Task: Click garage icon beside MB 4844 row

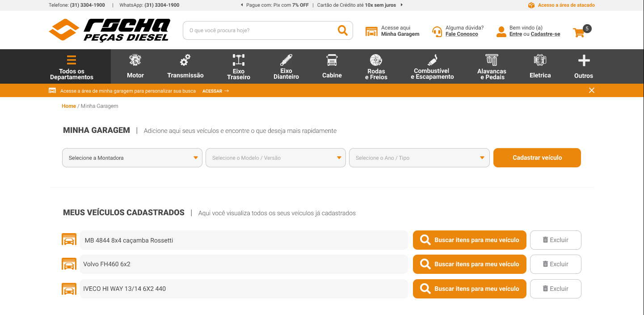Action: click(69, 239)
